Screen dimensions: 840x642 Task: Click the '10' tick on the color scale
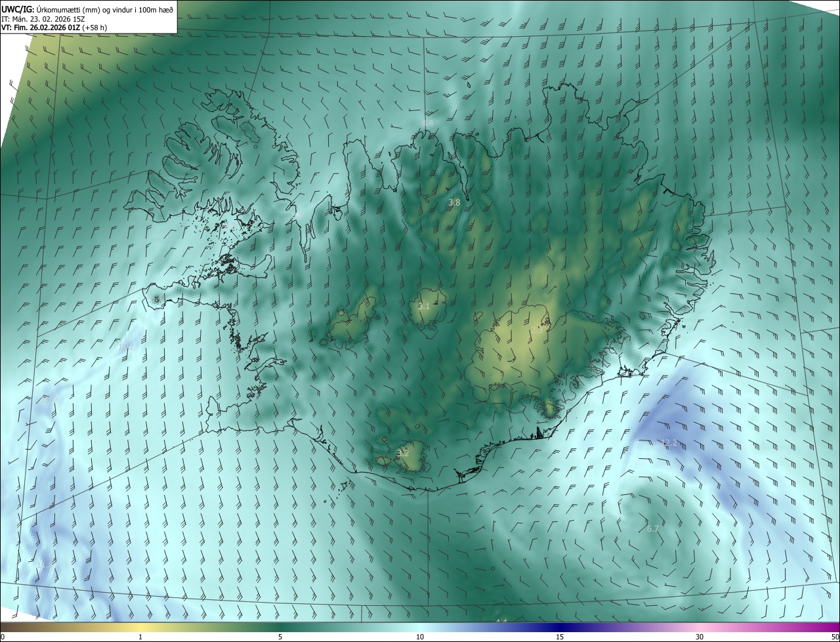(420, 637)
